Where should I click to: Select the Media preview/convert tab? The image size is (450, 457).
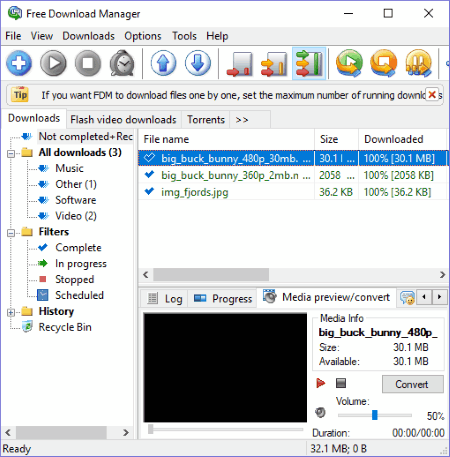point(326,297)
